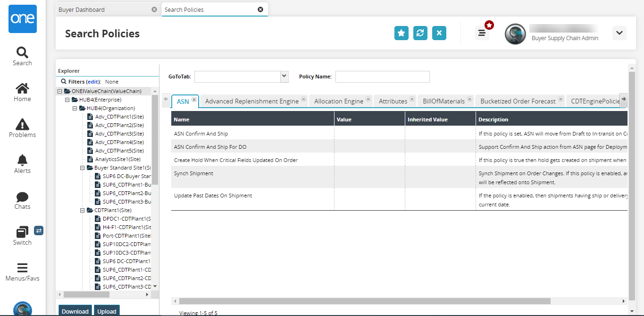The width and height of the screenshot is (644, 316).
Task: Open the Alerts bell icon
Action: [22, 160]
